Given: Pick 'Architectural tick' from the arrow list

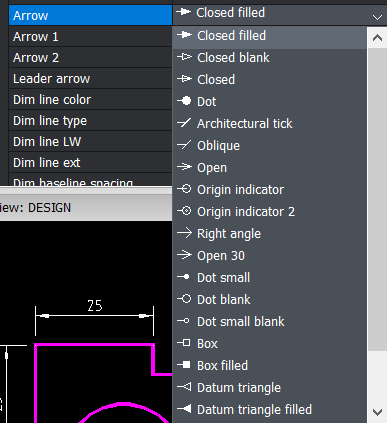Looking at the screenshot, I should click(x=269, y=123).
